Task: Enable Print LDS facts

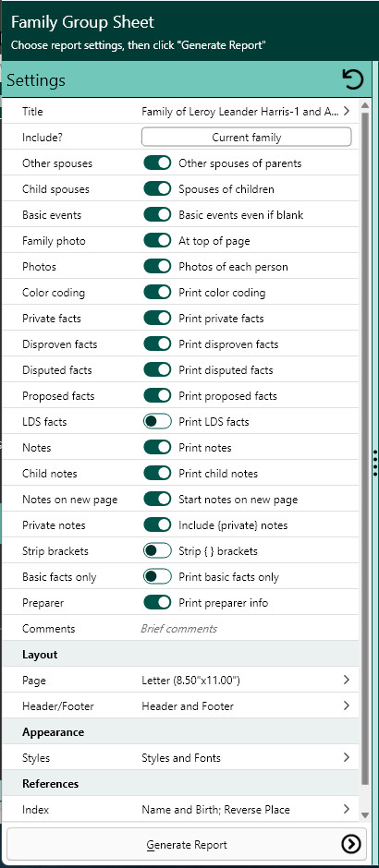Action: (x=157, y=421)
